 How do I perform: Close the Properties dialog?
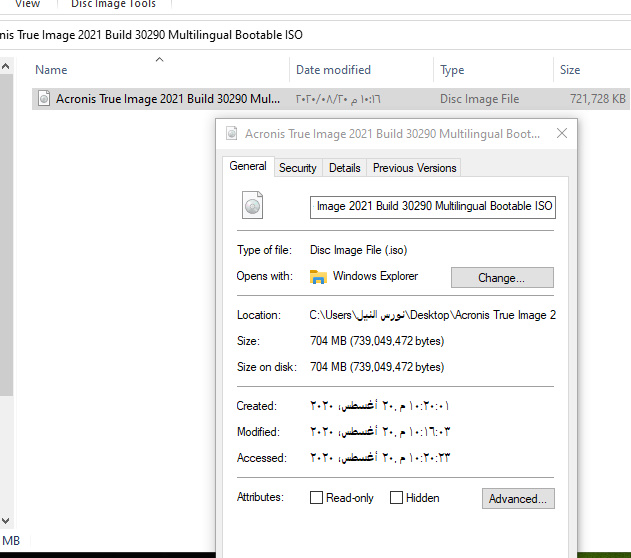(x=562, y=133)
